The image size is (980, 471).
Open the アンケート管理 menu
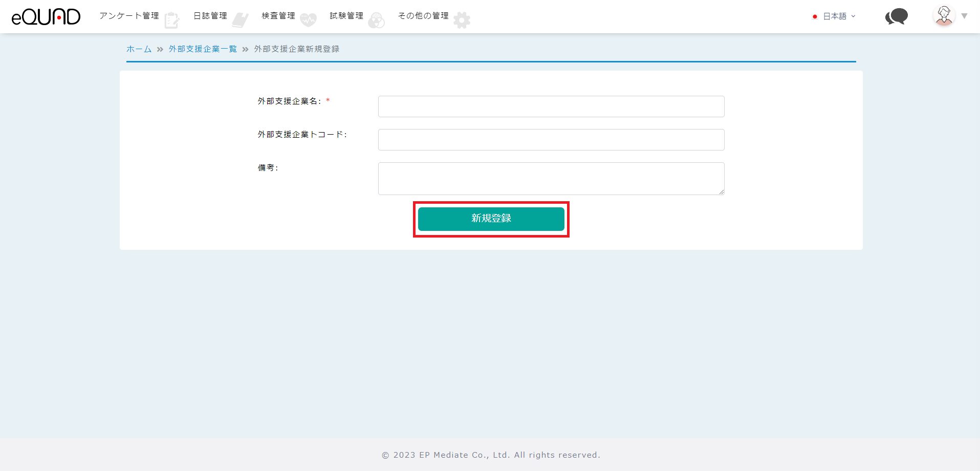(x=129, y=16)
